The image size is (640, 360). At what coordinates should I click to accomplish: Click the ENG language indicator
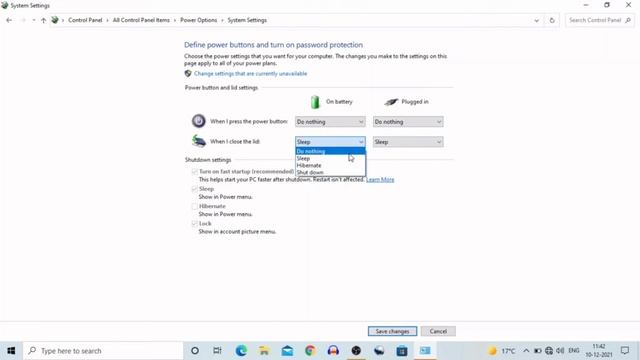574,351
